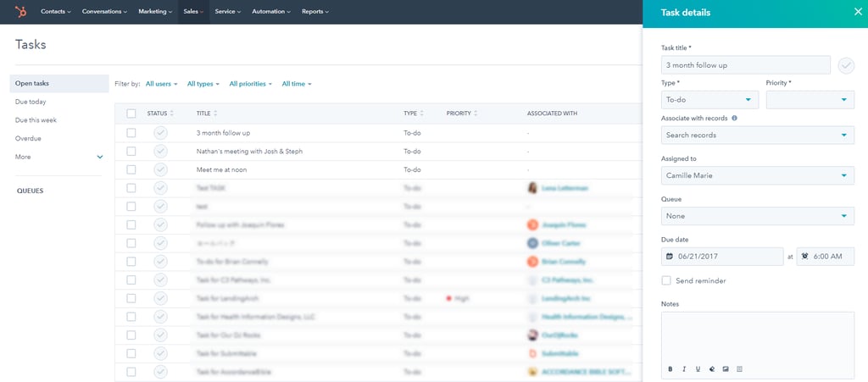This screenshot has height=382, width=868.
Task: Expand the All users filter dropdown
Action: point(161,84)
